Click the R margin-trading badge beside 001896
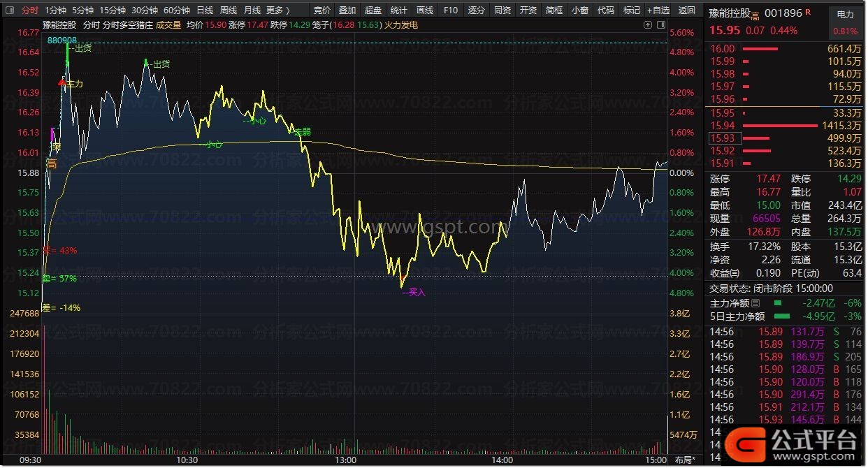Image resolution: width=868 pixels, height=468 pixels. click(809, 13)
